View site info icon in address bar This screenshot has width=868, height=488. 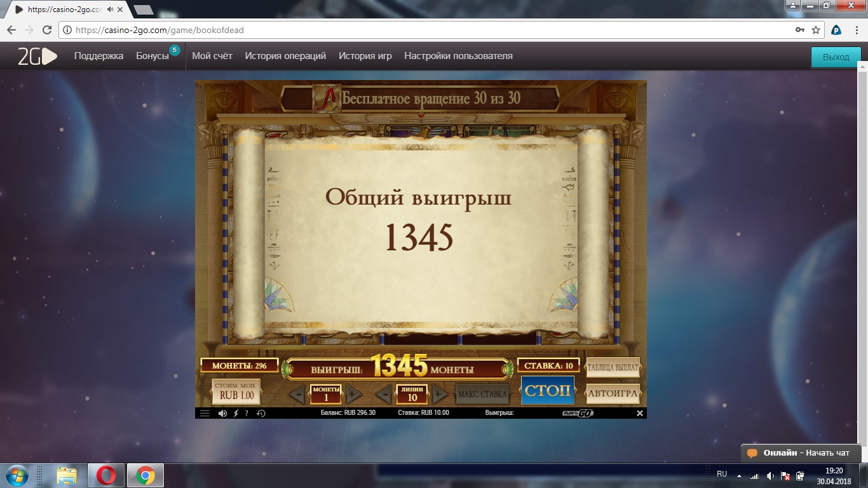67,30
